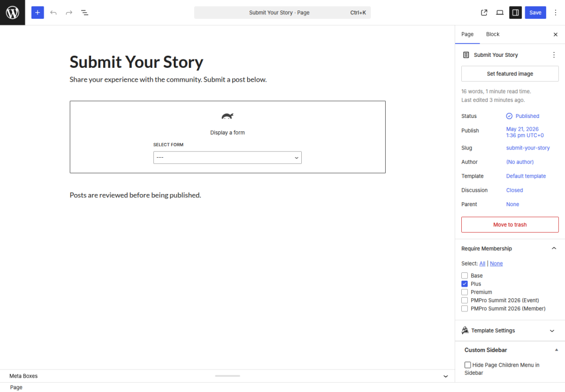565x392 pixels.
Task: Toggle the settings sidebar panel icon
Action: (x=515, y=13)
